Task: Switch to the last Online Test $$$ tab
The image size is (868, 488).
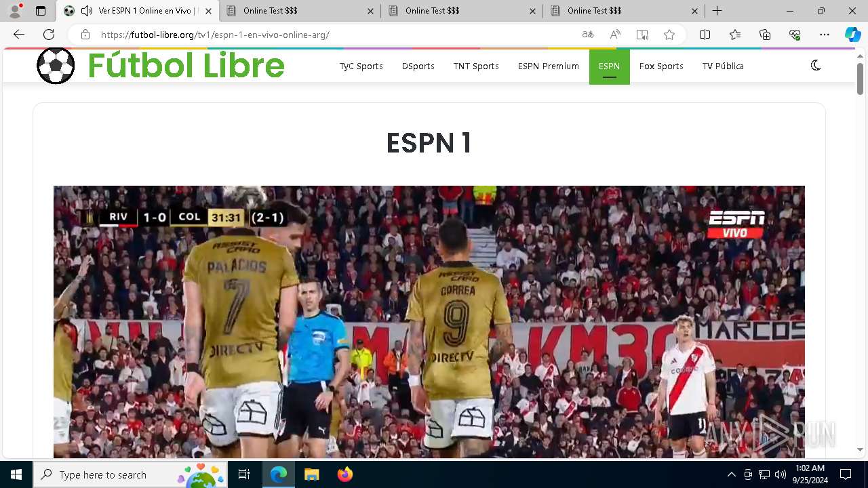Action: 625,11
